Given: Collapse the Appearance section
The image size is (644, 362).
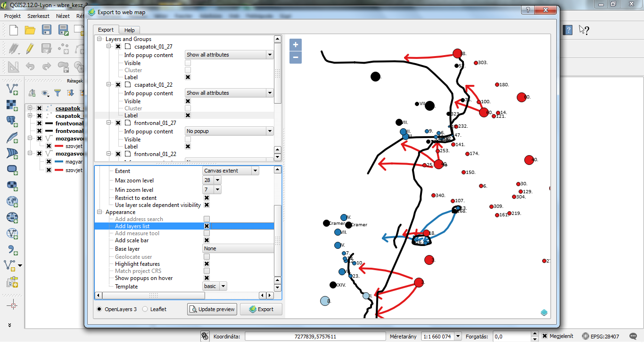Looking at the screenshot, I should (99, 212).
